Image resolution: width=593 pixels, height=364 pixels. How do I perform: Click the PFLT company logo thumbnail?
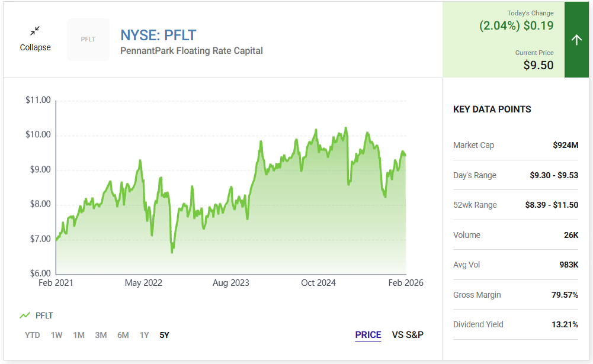[x=88, y=40]
